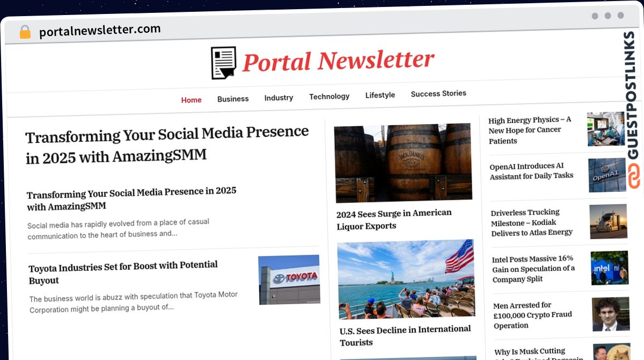This screenshot has width=644, height=360.
Task: Click the Intel logo thumbnail
Action: pyautogui.click(x=610, y=268)
